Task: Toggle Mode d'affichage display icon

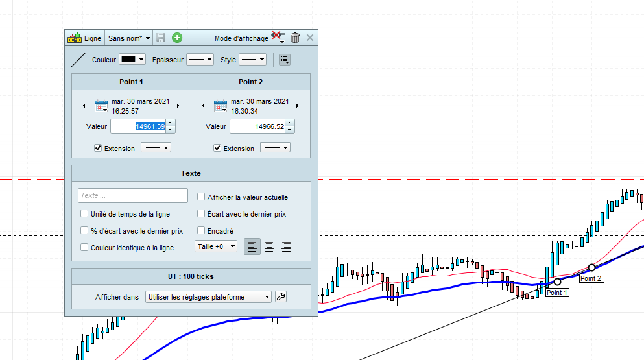Action: coord(279,38)
